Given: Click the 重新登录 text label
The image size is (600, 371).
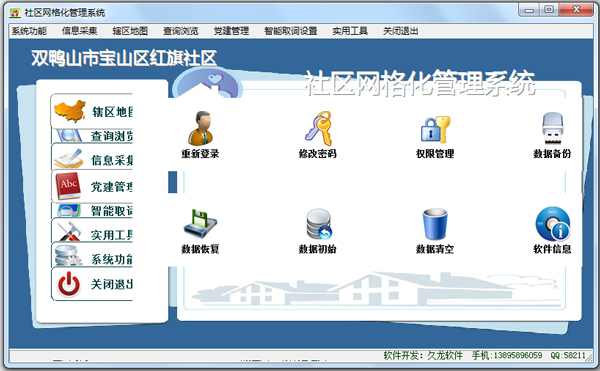Looking at the screenshot, I should [x=200, y=154].
